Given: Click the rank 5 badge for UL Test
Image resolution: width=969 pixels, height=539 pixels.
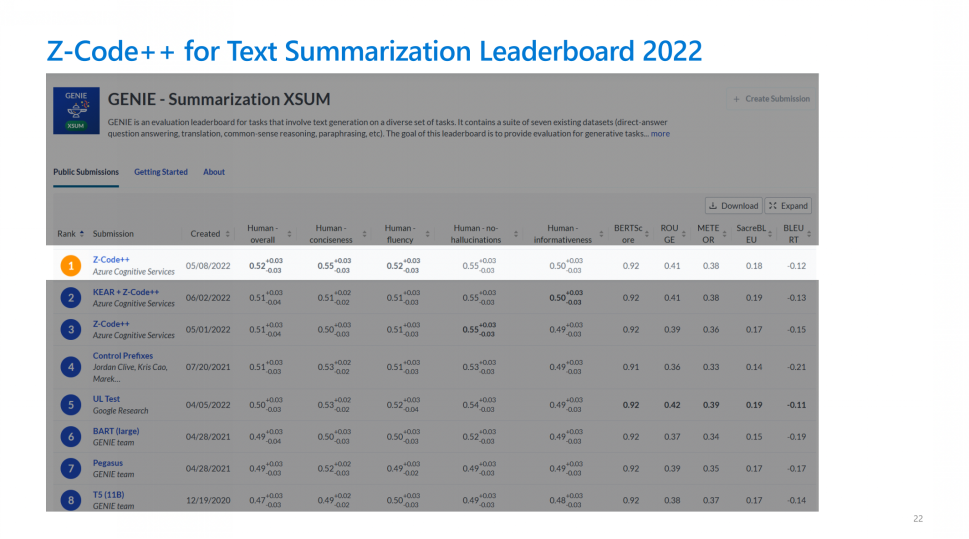Looking at the screenshot, I should pos(70,405).
